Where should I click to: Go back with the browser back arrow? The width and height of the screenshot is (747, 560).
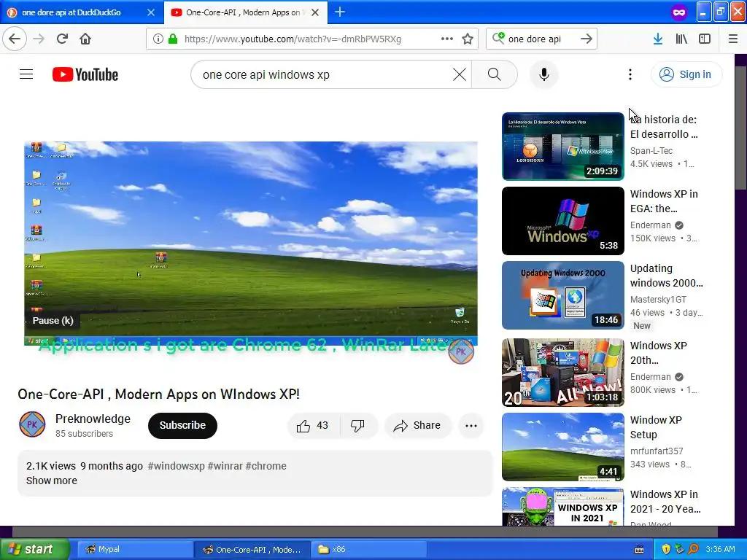[x=15, y=39]
